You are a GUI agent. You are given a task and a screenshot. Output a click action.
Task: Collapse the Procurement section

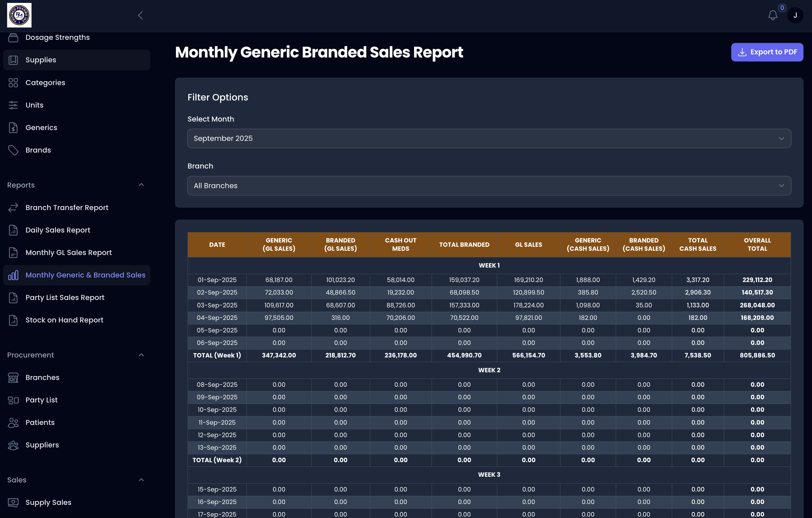(x=141, y=355)
